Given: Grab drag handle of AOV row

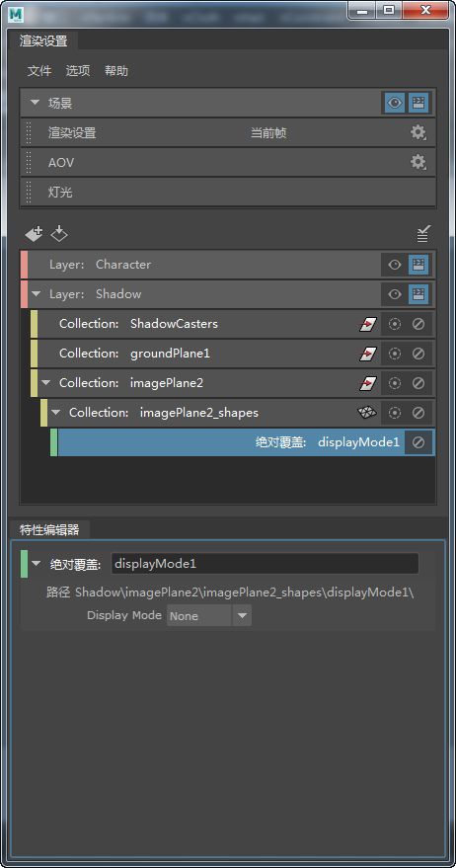Looking at the screenshot, I should tap(29, 162).
